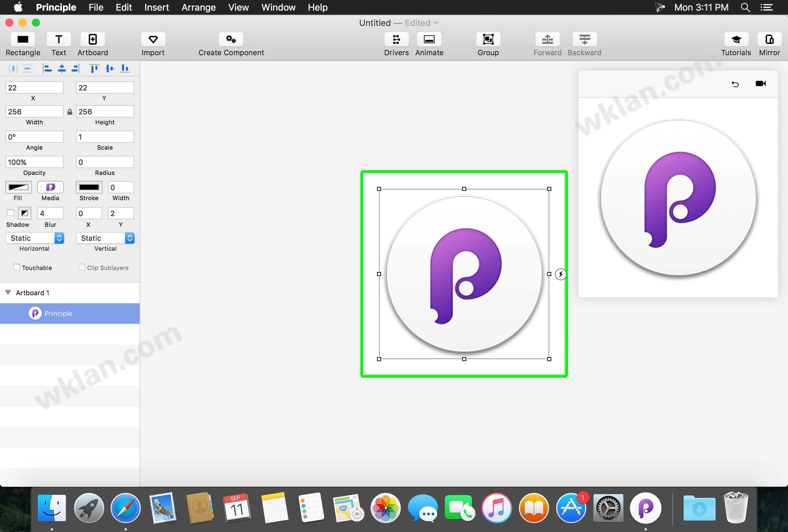The image size is (788, 532).
Task: Open the Animate panel
Action: coord(429,39)
